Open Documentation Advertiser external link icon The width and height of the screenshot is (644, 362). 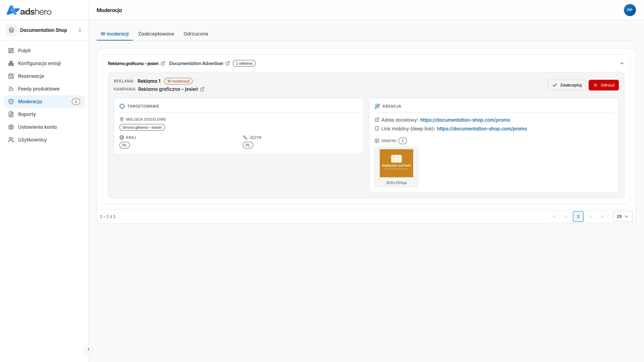(228, 64)
